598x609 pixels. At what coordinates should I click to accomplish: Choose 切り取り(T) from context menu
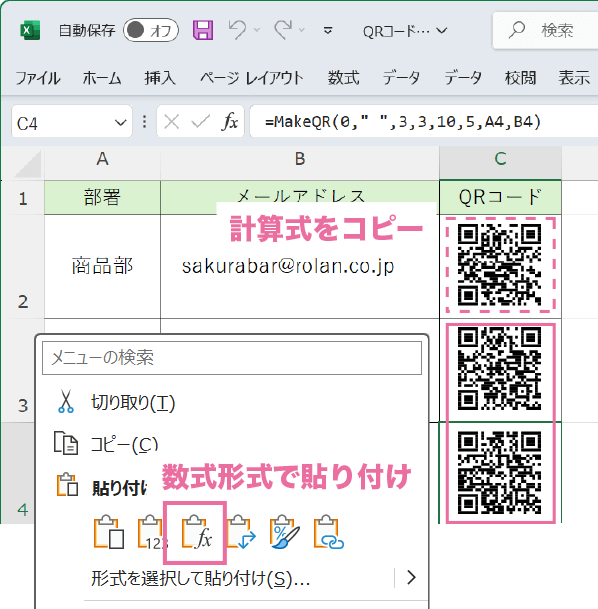click(x=232, y=402)
